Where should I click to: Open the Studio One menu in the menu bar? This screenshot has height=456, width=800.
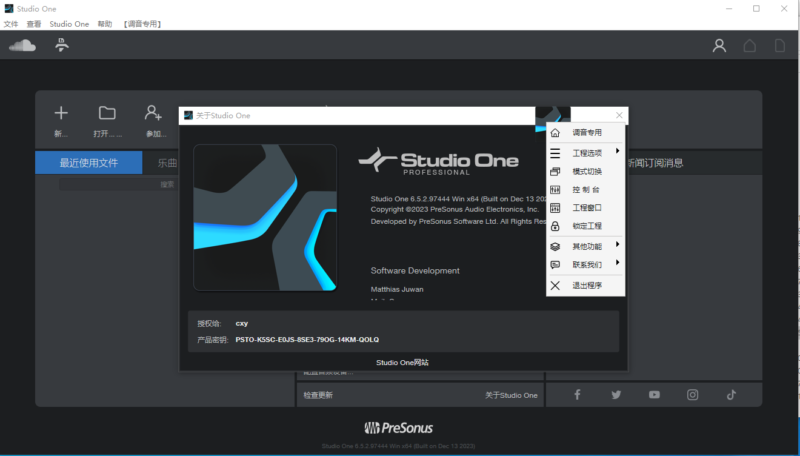click(x=69, y=24)
